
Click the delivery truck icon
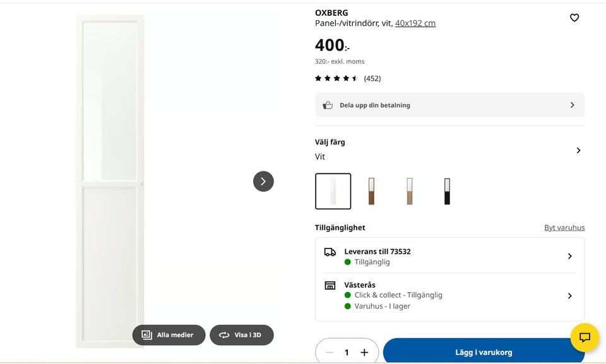click(x=330, y=252)
